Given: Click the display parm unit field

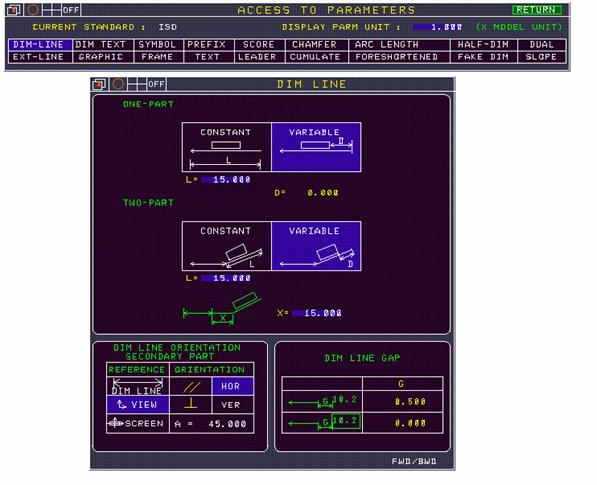Looking at the screenshot, I should point(437,27).
